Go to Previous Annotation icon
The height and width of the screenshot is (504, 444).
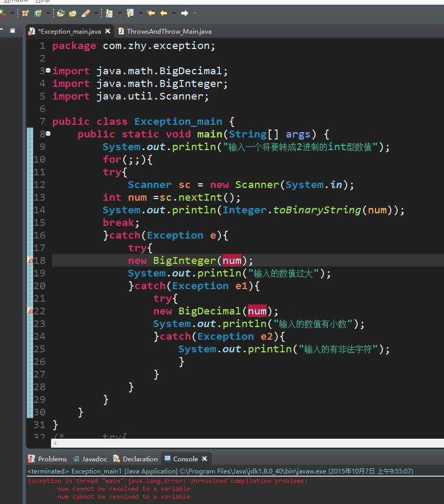[130, 13]
